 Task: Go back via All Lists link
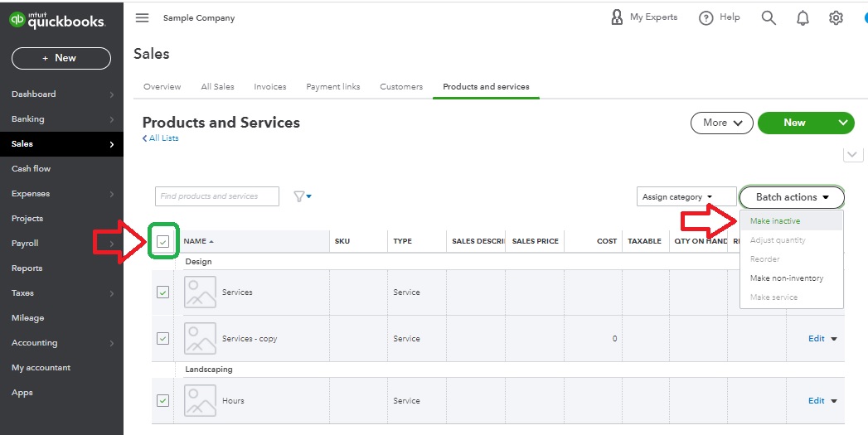point(161,138)
